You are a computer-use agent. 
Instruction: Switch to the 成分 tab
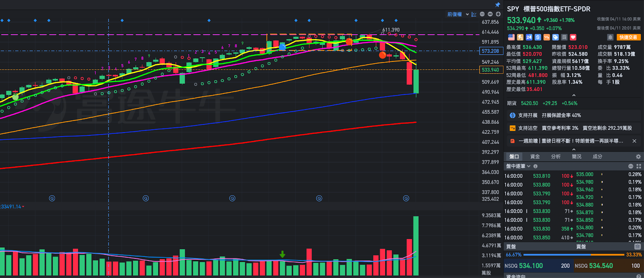[597, 157]
